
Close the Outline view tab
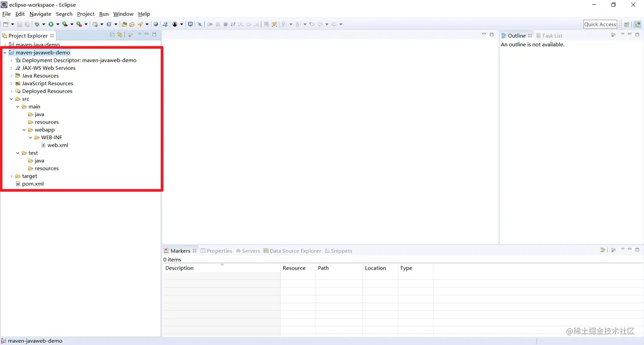[530, 36]
